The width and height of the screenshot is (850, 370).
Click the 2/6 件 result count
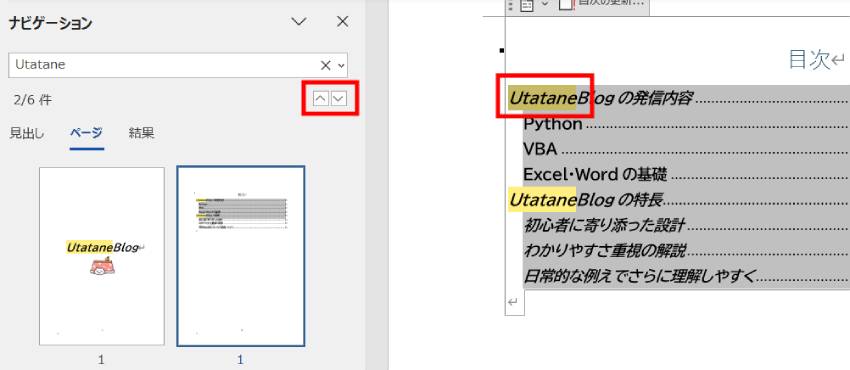pyautogui.click(x=33, y=100)
